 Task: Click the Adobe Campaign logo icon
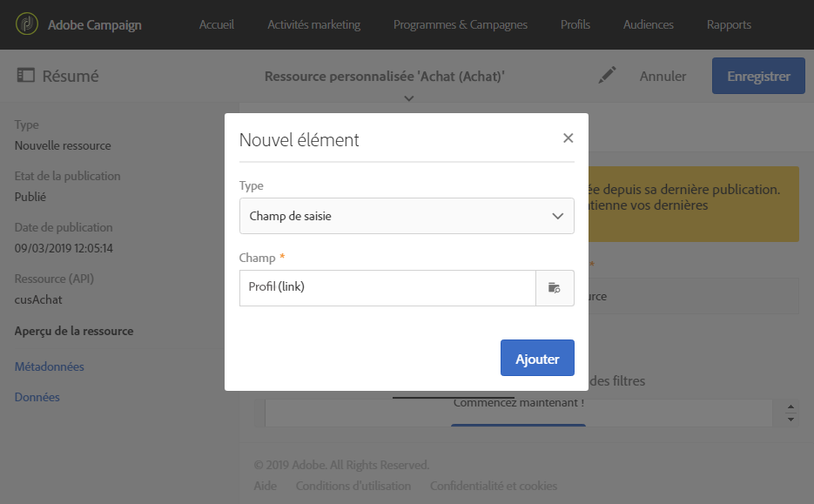point(28,24)
